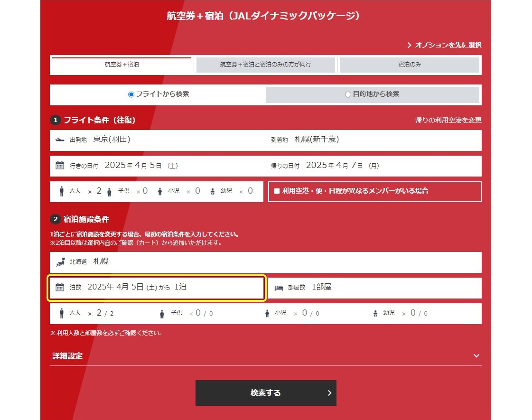Click the 幼児 infant icon in flight passengers
Image resolution: width=532 pixels, height=420 pixels.
click(213, 192)
